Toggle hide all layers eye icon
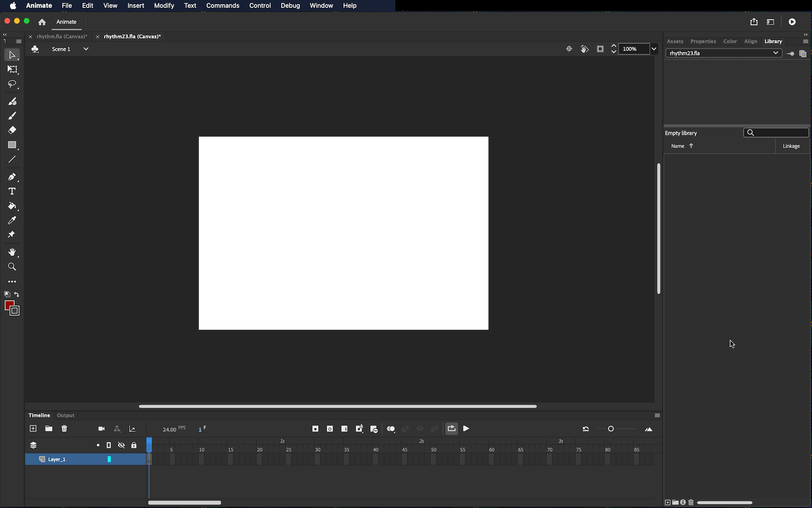The image size is (812, 508). point(121,445)
